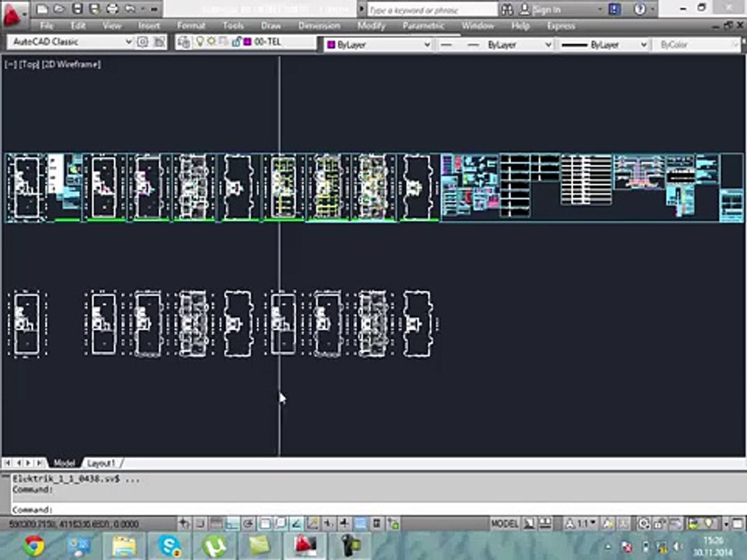Toggle Selection Cycling in status bar

click(393, 524)
